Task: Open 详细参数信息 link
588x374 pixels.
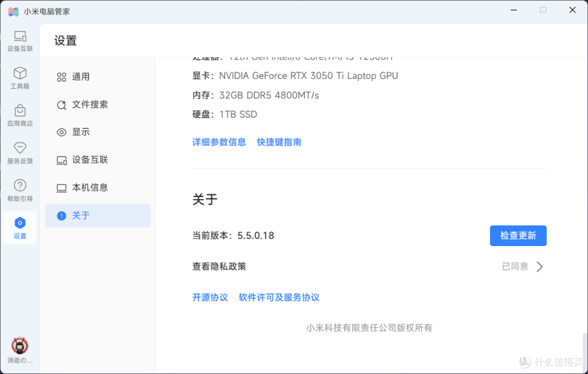Action: pyautogui.click(x=219, y=142)
